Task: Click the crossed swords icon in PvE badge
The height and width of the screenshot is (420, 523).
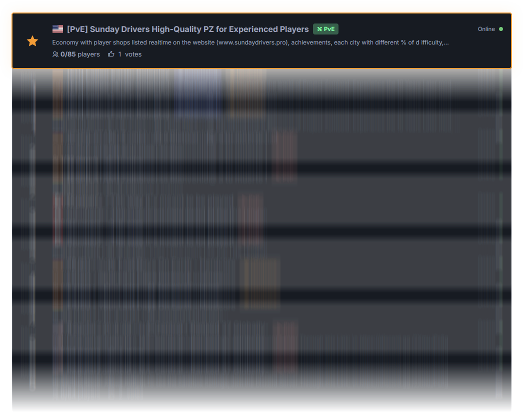Action: click(319, 29)
